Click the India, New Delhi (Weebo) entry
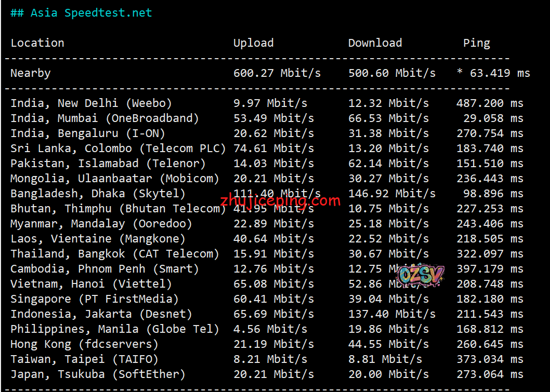550x392 pixels. 91,103
